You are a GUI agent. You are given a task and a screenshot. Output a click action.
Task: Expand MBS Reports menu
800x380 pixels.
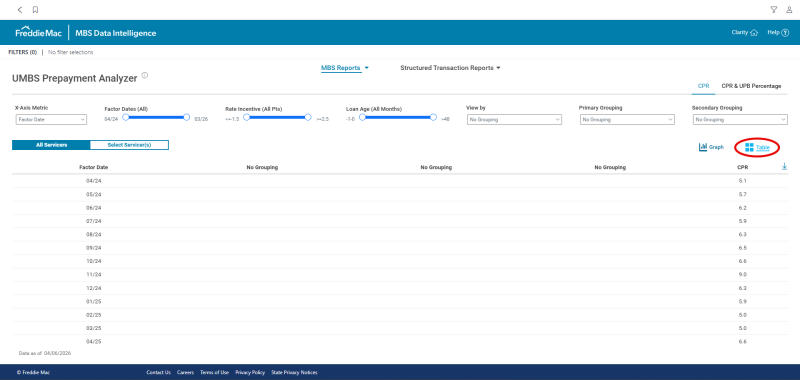pyautogui.click(x=344, y=68)
